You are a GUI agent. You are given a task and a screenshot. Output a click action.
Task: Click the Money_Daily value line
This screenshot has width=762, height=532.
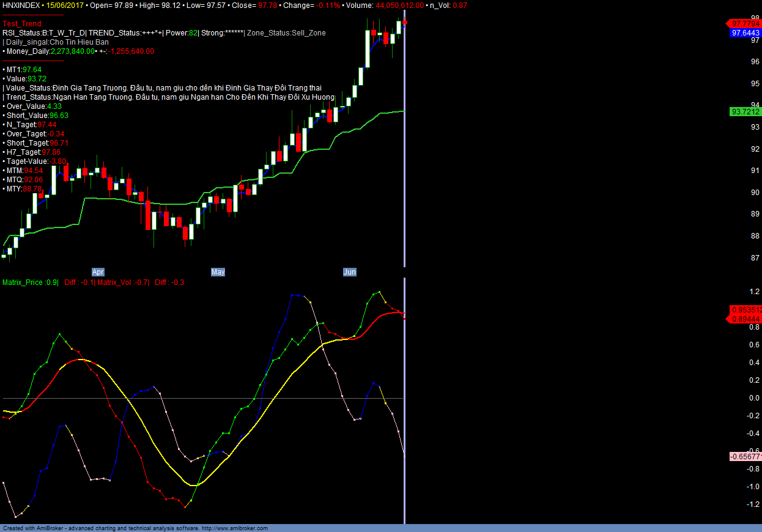tap(78, 51)
